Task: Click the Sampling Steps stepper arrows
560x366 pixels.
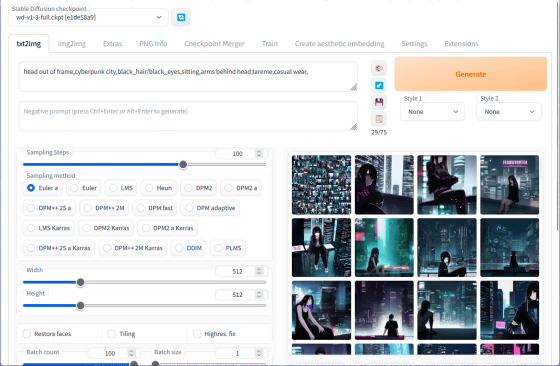Action: 259,154
